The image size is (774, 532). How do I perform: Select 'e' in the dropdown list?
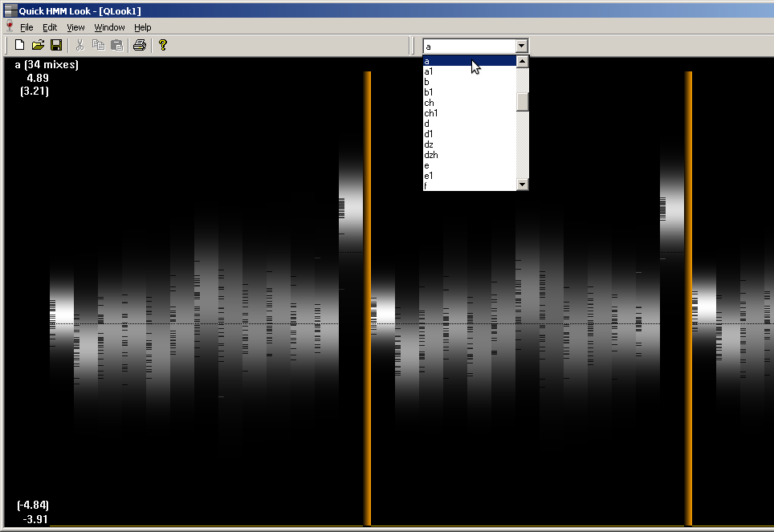[x=470, y=164]
